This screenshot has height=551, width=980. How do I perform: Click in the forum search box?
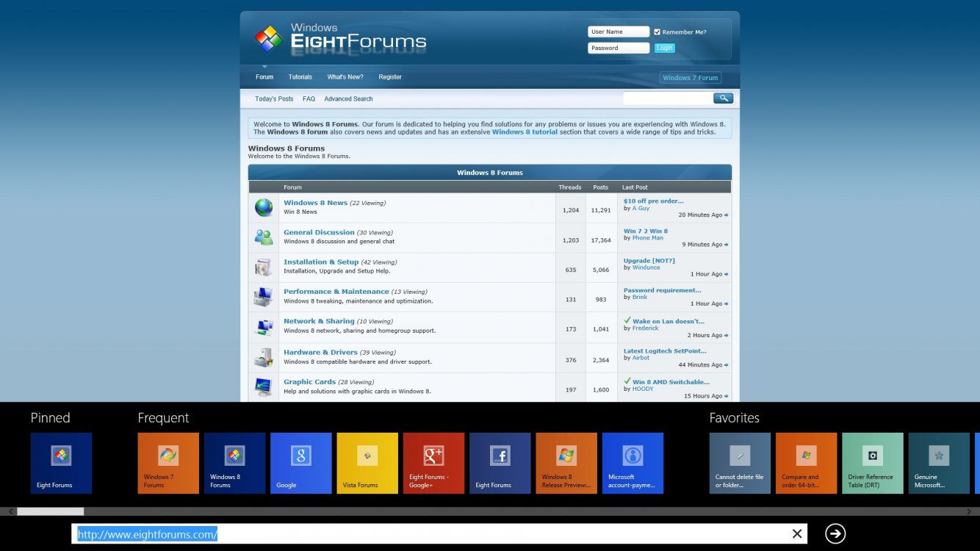[x=668, y=98]
